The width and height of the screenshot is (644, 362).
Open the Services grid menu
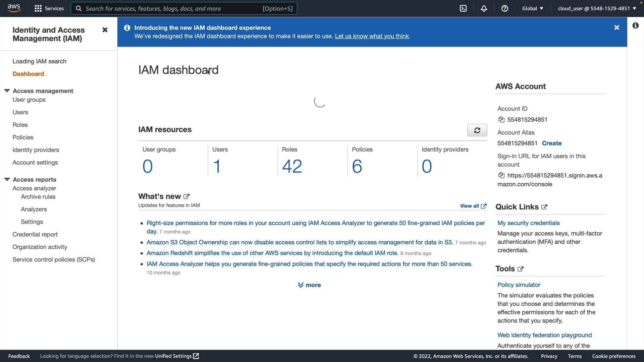pos(49,8)
